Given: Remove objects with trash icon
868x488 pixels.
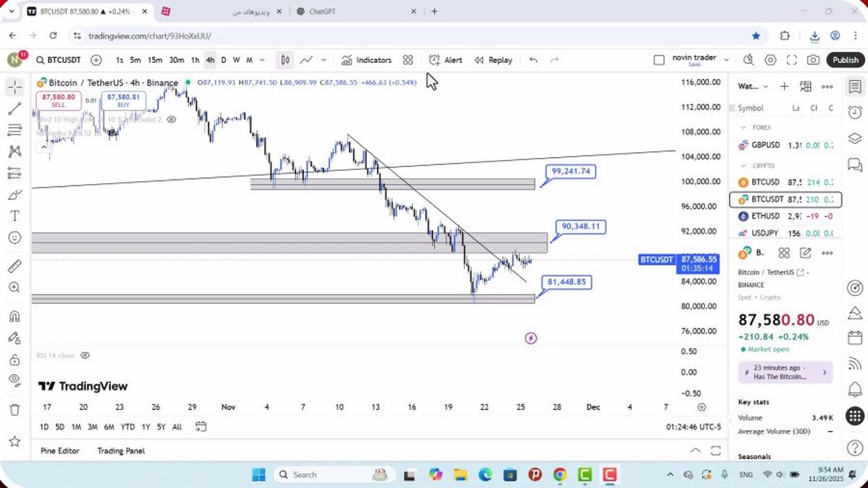Looking at the screenshot, I should coord(14,410).
